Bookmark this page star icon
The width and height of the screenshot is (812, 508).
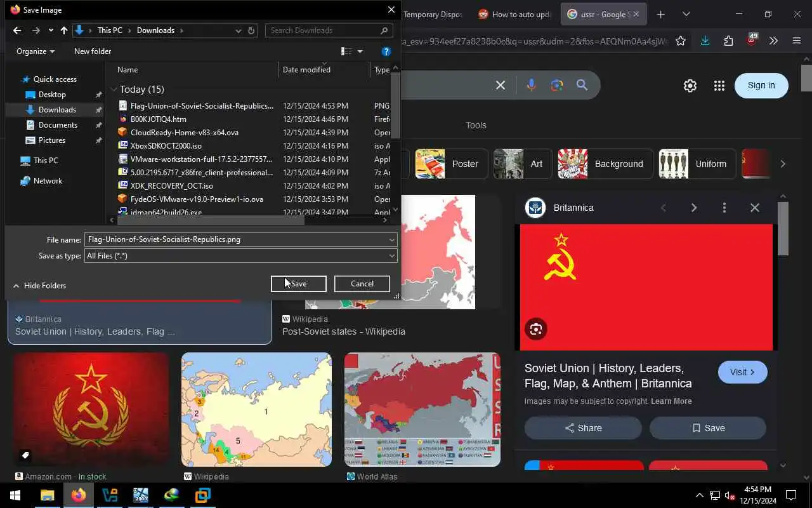[681, 41]
